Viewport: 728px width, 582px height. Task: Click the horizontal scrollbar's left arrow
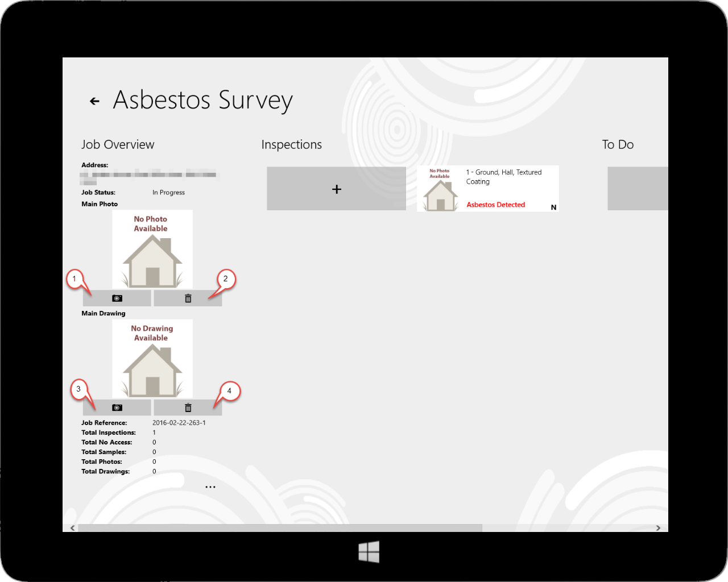tap(72, 528)
